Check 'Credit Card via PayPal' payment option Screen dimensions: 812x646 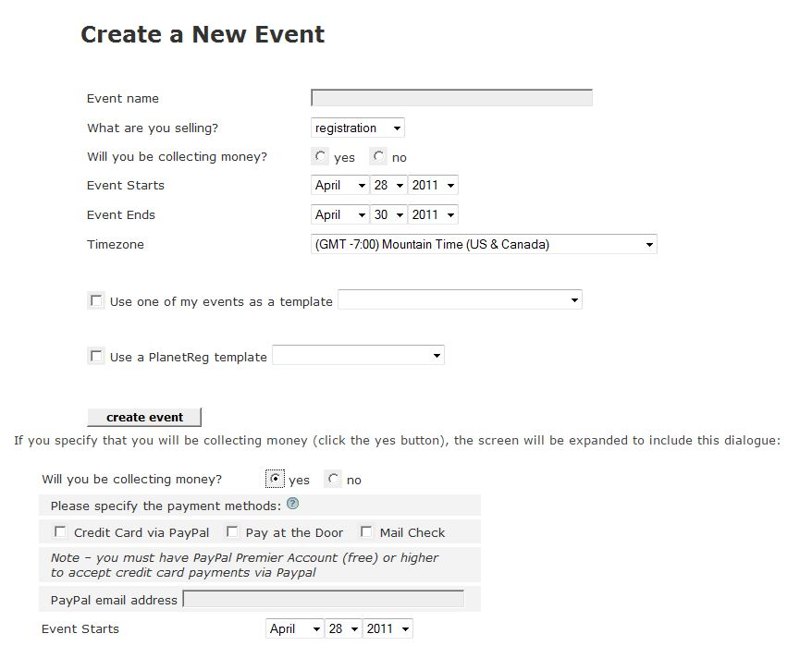pos(60,531)
